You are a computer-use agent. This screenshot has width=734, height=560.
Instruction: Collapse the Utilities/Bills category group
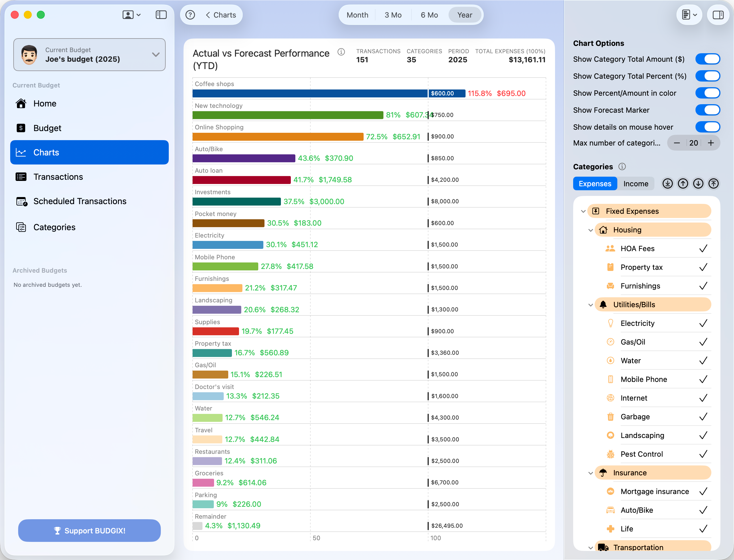590,305
